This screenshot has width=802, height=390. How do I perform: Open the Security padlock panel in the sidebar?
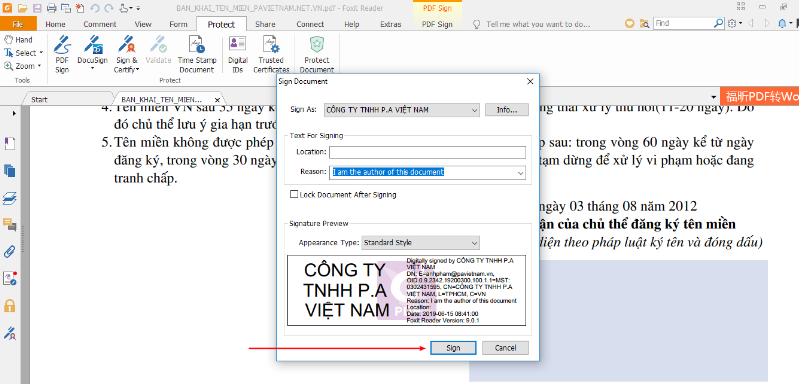coord(10,306)
